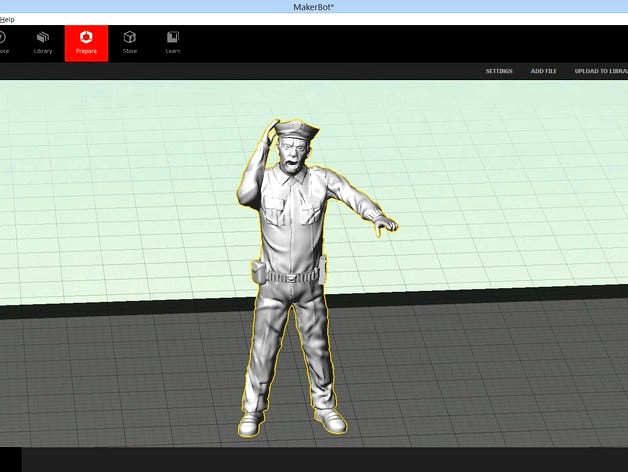Open the SETTINGS button
The height and width of the screenshot is (472, 628).
[x=499, y=71]
